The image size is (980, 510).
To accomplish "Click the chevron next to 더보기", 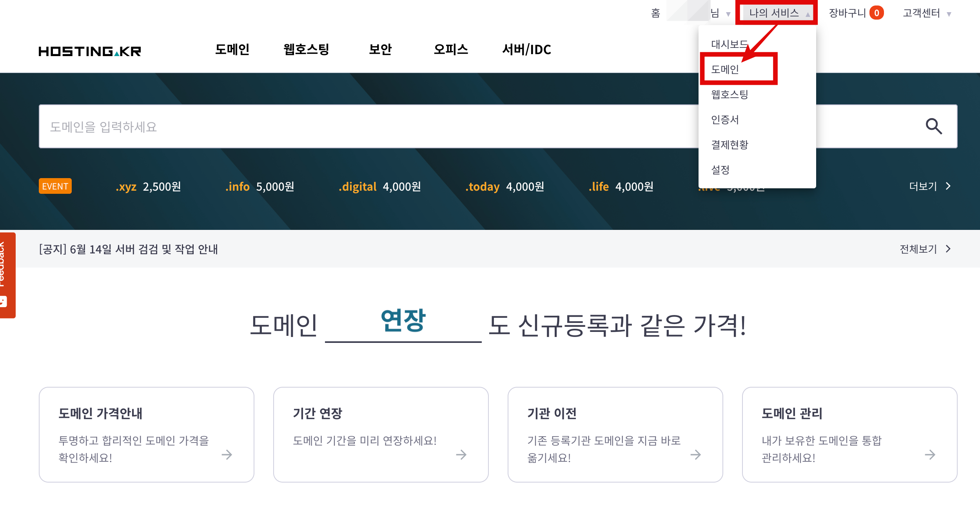I will [948, 186].
